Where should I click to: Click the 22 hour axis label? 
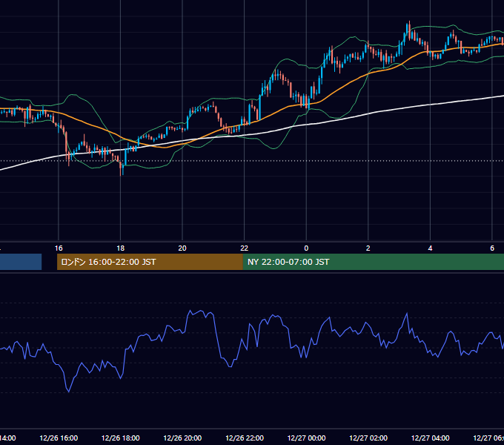click(245, 248)
